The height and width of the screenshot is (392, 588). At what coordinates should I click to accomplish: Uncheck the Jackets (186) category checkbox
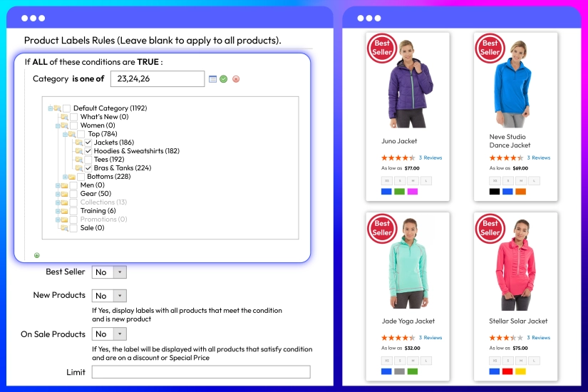88,143
